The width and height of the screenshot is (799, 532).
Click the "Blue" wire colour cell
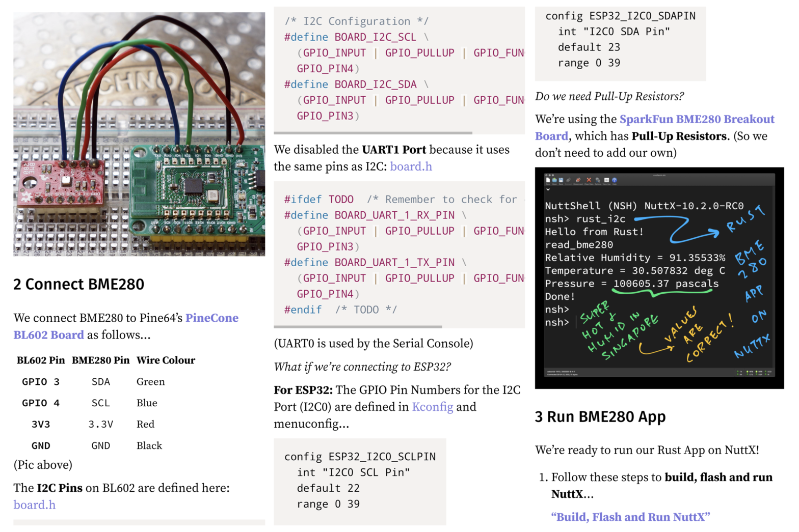click(147, 403)
